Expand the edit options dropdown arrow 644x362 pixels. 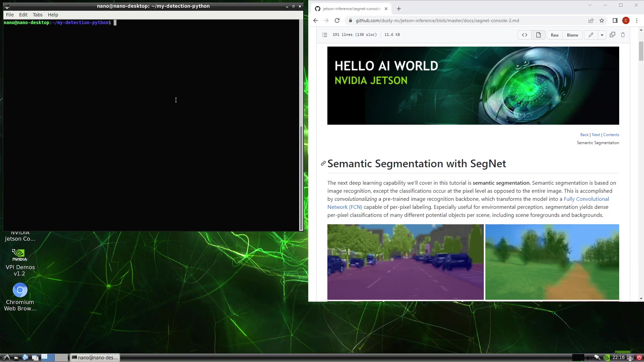pos(602,35)
